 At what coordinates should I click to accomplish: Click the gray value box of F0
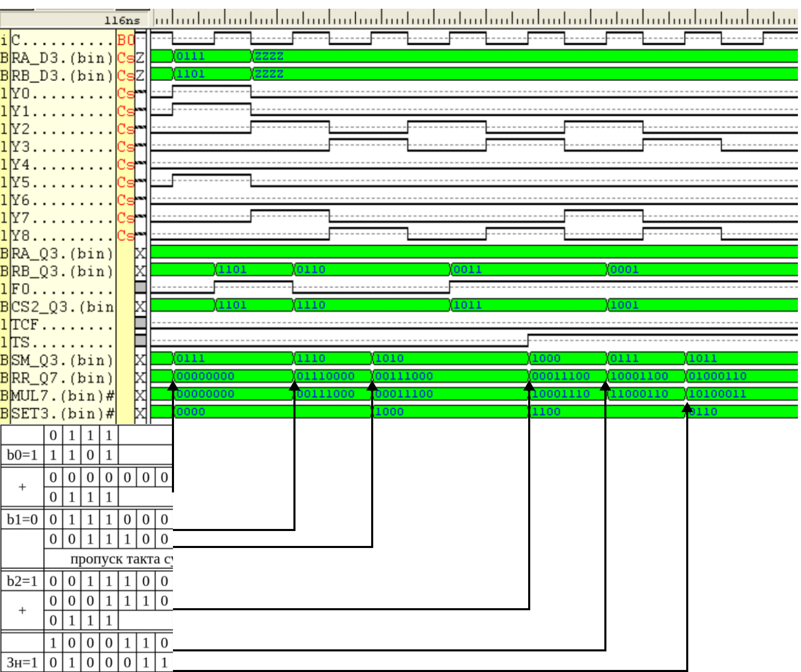tap(141, 289)
